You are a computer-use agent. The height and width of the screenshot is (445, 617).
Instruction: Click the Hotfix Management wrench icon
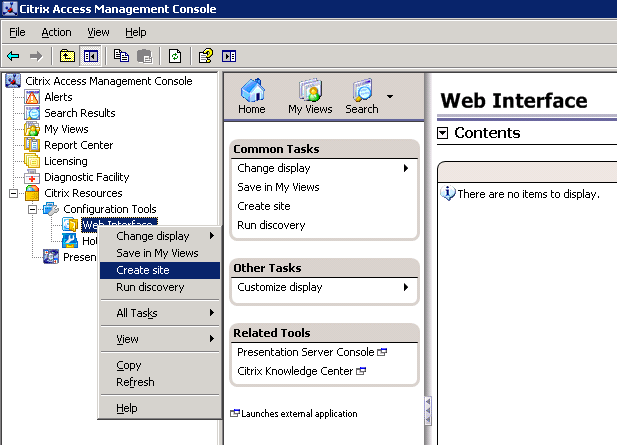click(x=70, y=240)
